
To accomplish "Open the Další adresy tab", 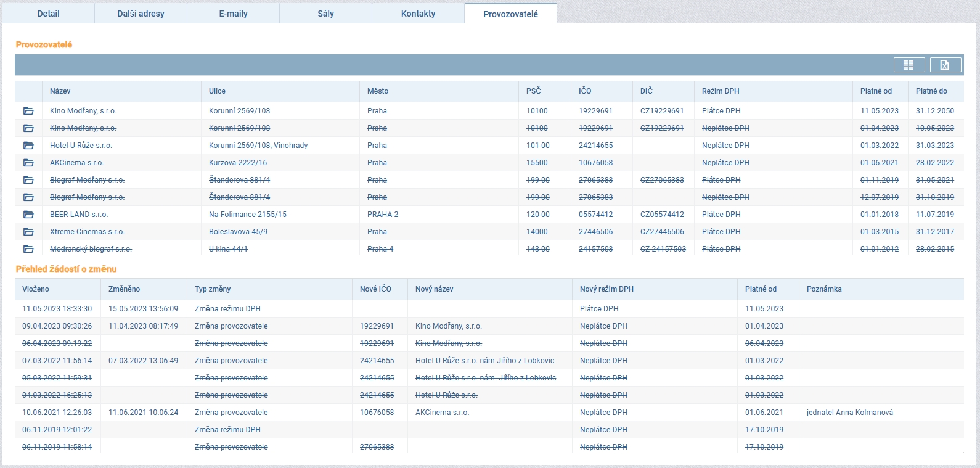I will point(141,14).
